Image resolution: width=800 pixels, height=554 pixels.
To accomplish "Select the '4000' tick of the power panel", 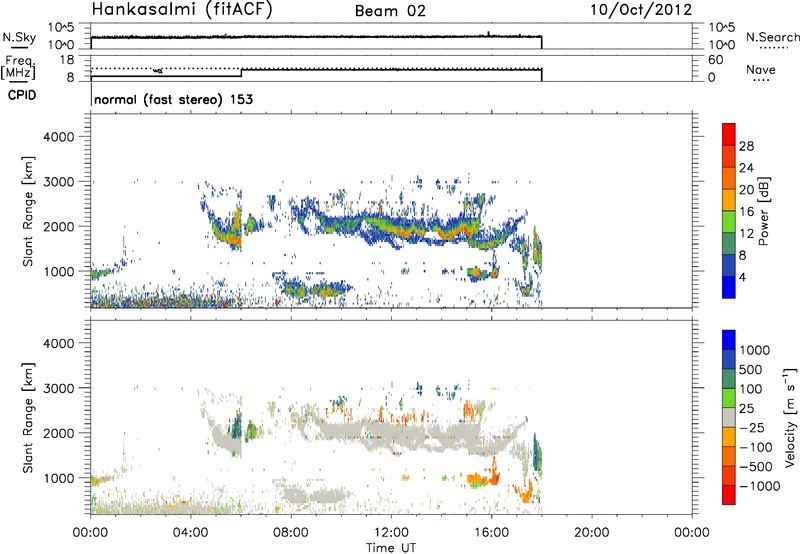I will 59,137.
